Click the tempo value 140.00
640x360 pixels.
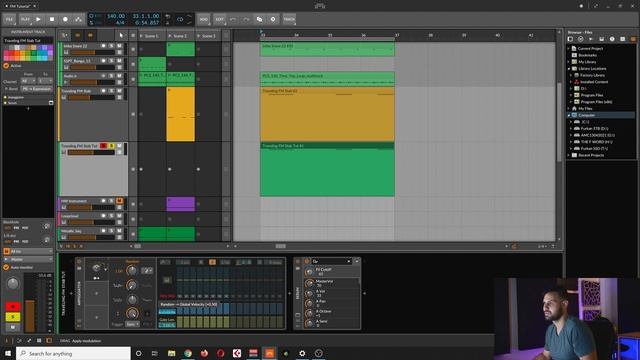point(116,16)
